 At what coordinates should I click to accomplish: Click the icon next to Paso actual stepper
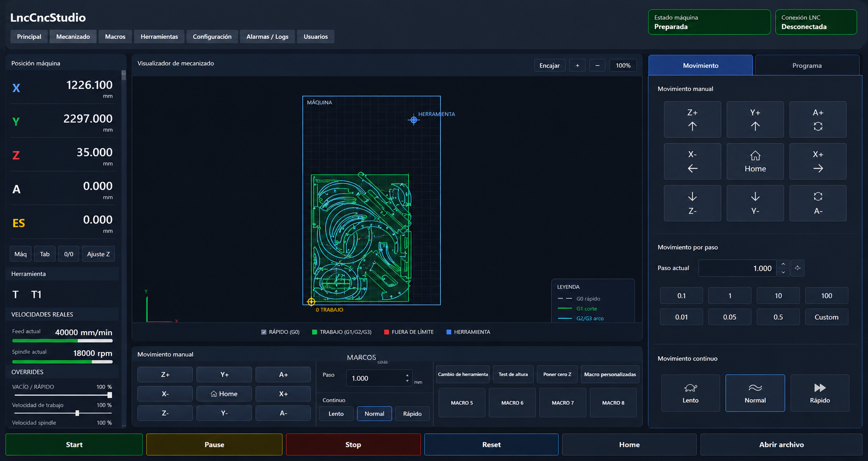click(x=797, y=268)
